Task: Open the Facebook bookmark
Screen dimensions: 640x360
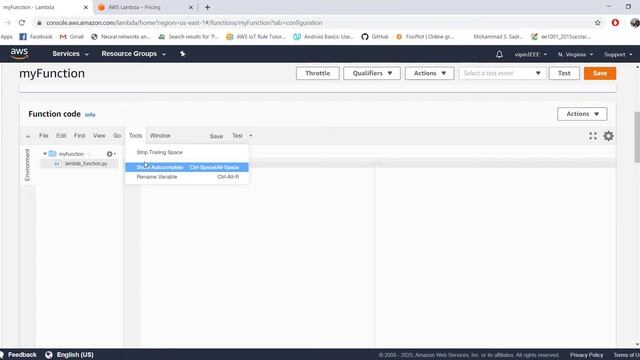Action: (36, 37)
